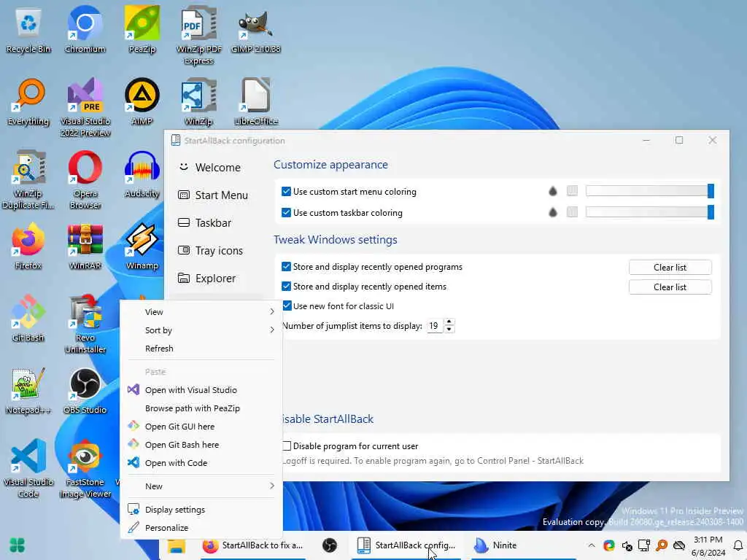Screen dimensions: 747x560
Task: Open FastStone Image Viewer icon
Action: point(85,469)
